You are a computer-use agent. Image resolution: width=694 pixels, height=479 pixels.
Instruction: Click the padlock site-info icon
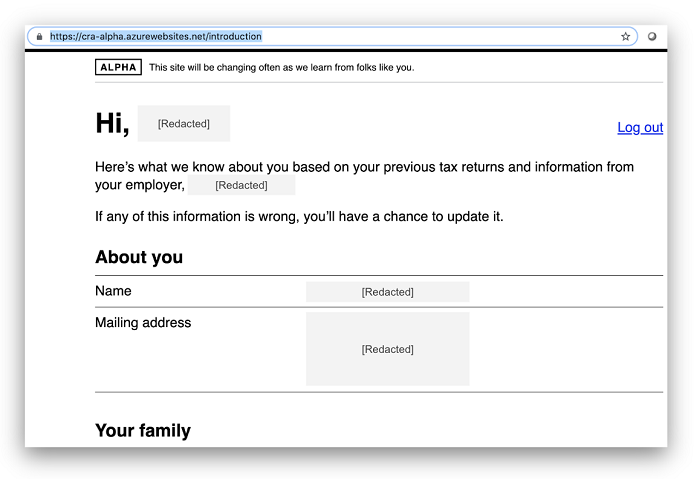39,36
